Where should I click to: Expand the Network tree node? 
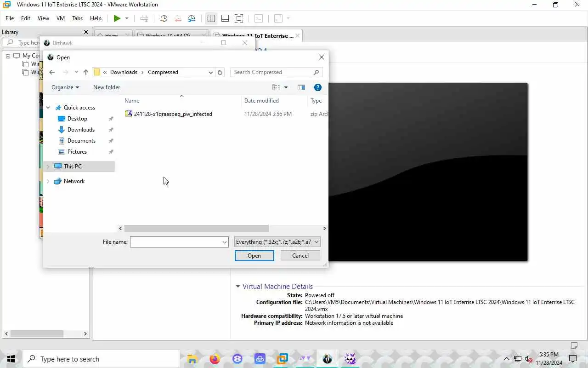click(48, 181)
